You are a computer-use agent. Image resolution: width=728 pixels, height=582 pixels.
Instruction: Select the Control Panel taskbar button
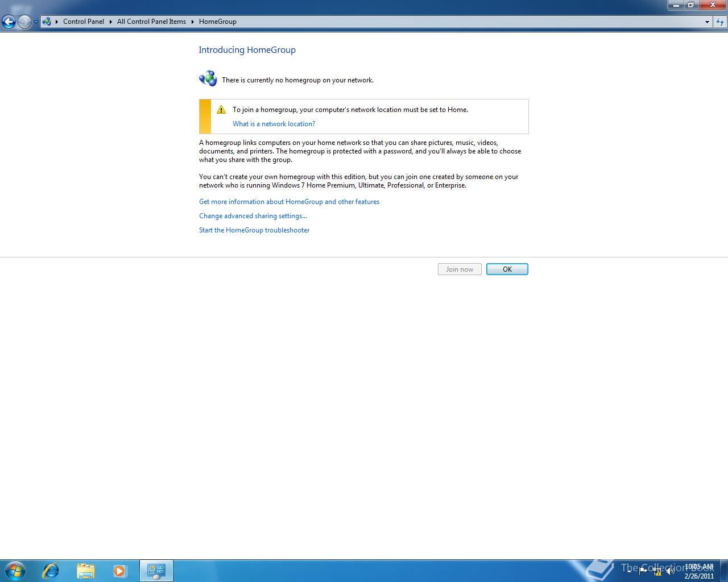156,571
